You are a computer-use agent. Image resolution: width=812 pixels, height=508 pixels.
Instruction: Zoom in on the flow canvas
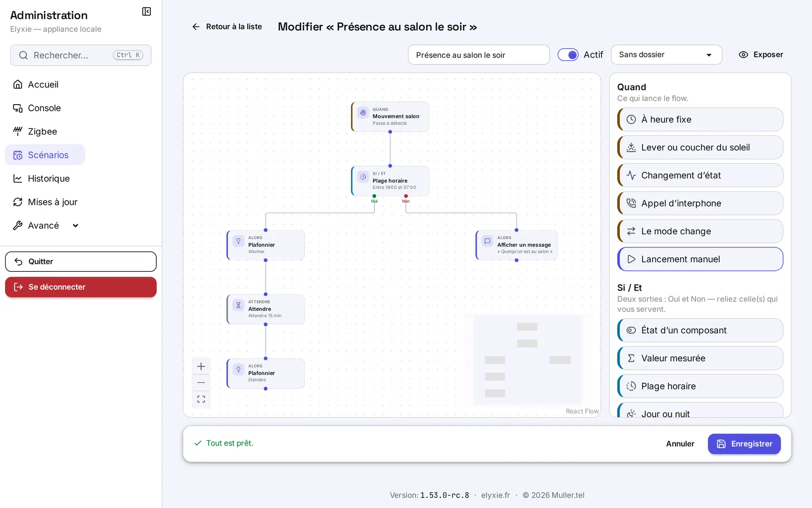tap(201, 366)
